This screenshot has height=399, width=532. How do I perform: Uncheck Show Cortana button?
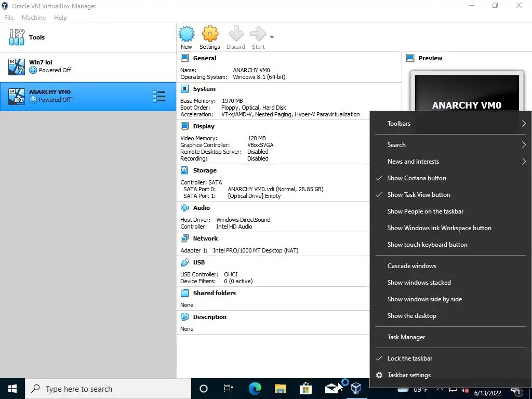(x=450, y=178)
